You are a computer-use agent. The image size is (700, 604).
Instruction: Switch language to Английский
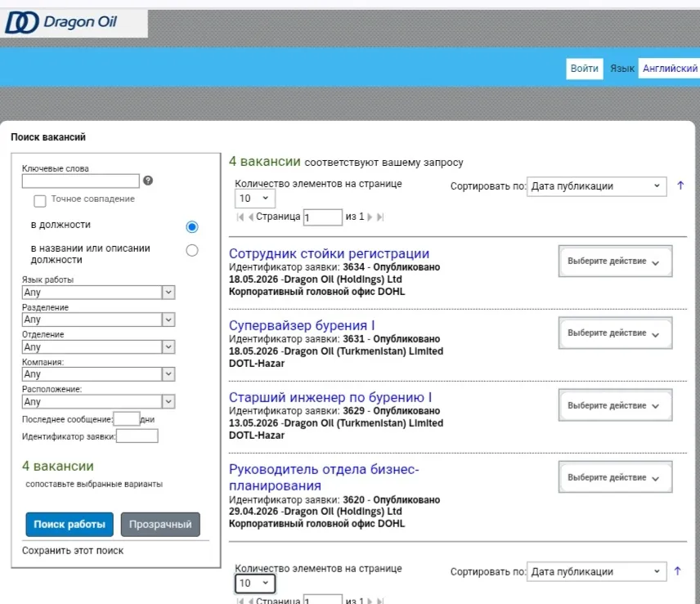click(x=670, y=69)
